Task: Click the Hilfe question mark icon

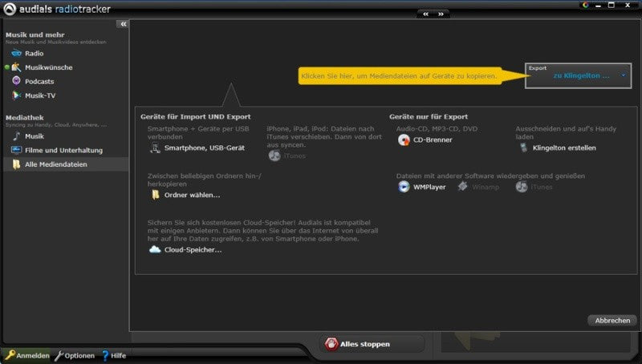Action: pos(105,355)
